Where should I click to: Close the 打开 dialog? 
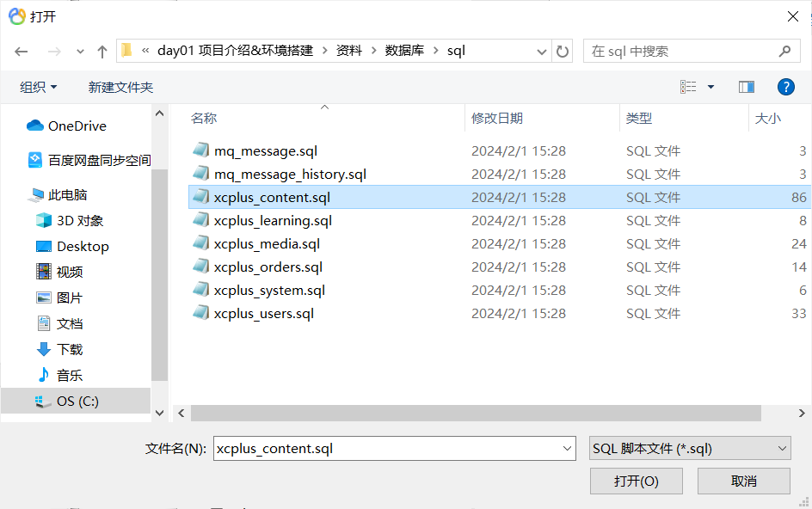tap(792, 16)
